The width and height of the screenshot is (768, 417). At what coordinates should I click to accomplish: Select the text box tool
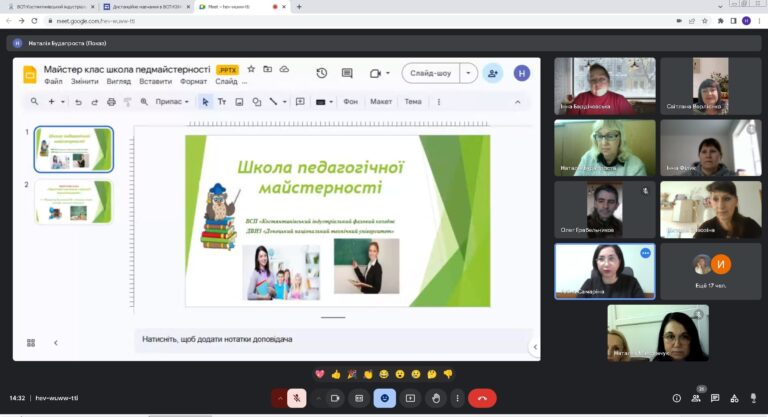point(222,102)
